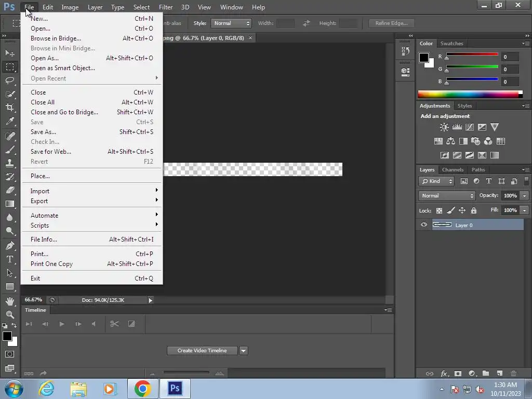Open the layer blend mode dropdown
The height and width of the screenshot is (399, 532).
click(446, 196)
